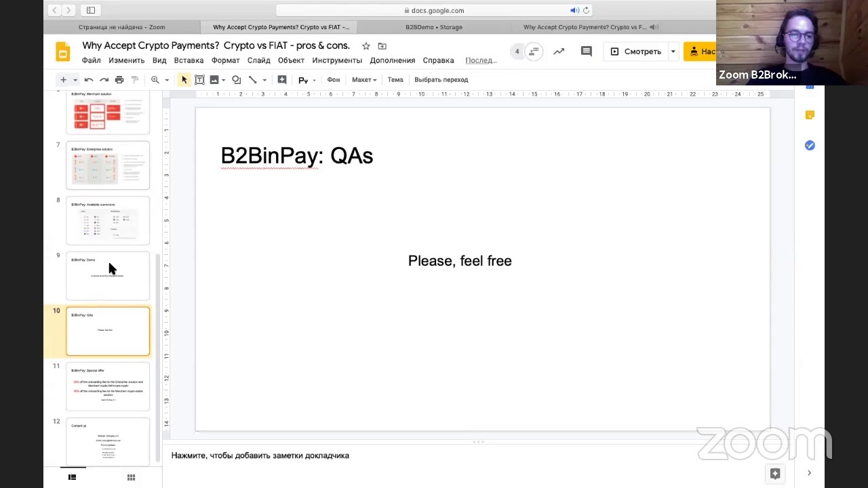Select slide 9 B2BinPay Demo thumbnail
Screen dimensions: 868x488
coord(108,276)
